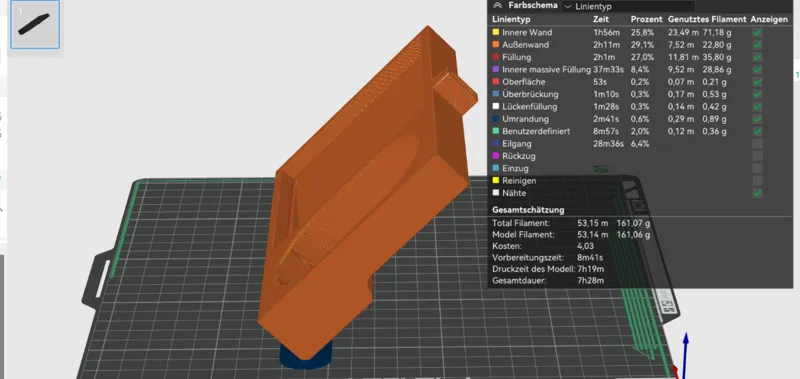The height and width of the screenshot is (379, 800).
Task: Click the yellow Reinigen color swatch
Action: 495,181
